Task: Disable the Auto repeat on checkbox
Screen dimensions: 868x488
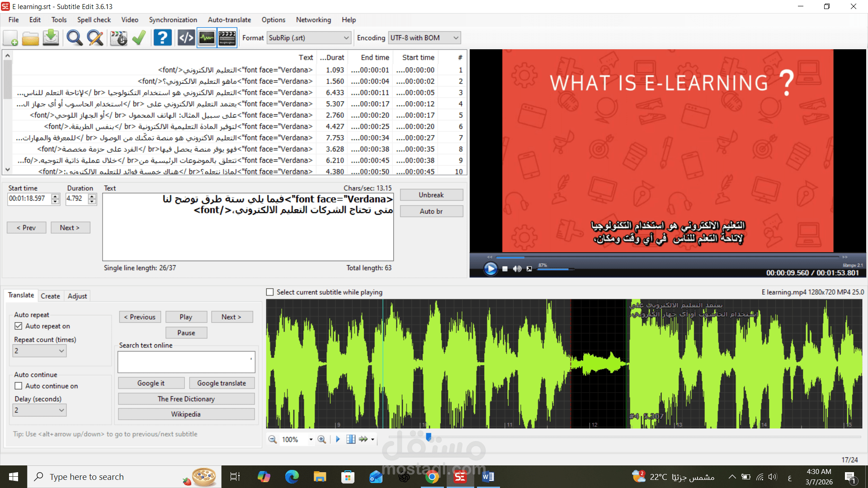Action: pos(19,326)
